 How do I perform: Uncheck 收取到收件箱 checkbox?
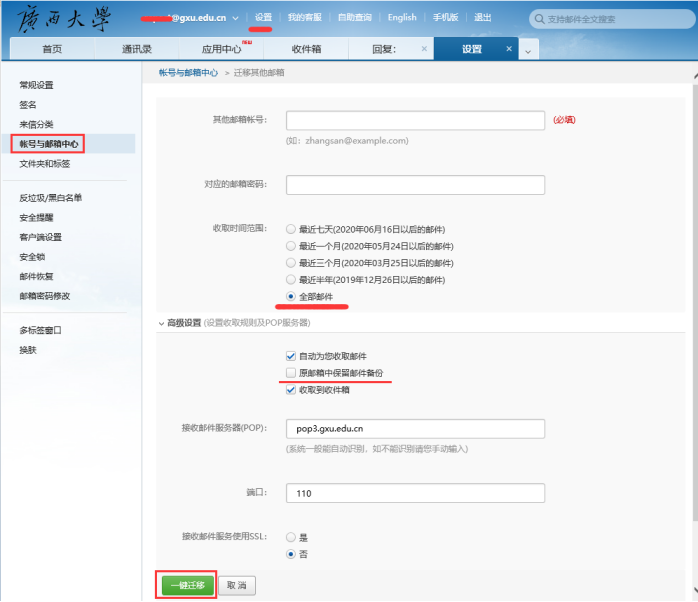291,390
